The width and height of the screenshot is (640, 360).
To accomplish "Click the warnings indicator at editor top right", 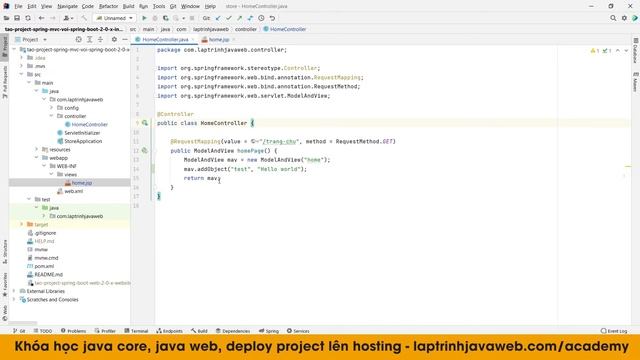I will 595,51.
